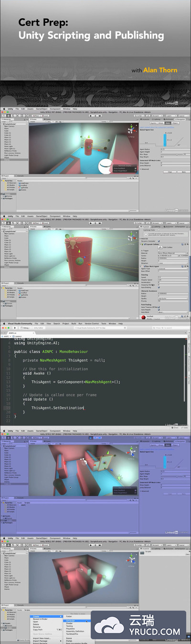Select the AINPC.cs editor tab
191x644 pixels.
(x=12, y=333)
